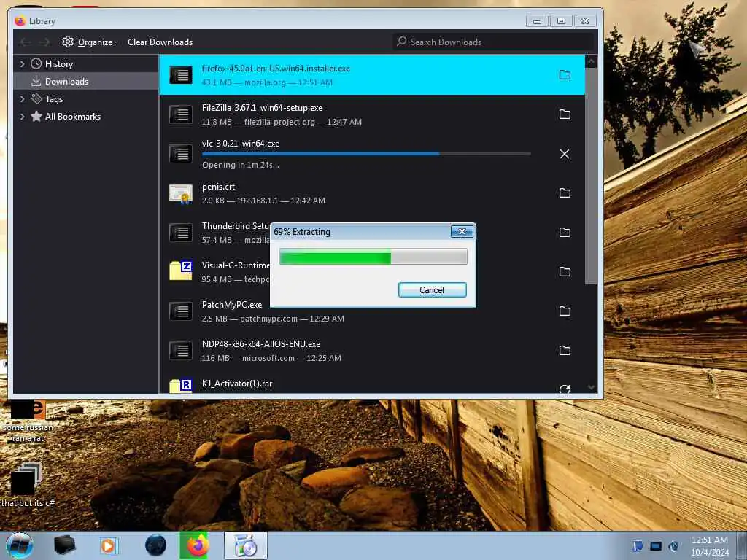Click the vlc download progress bar
Viewport: 747px width, 560px height.
point(366,154)
